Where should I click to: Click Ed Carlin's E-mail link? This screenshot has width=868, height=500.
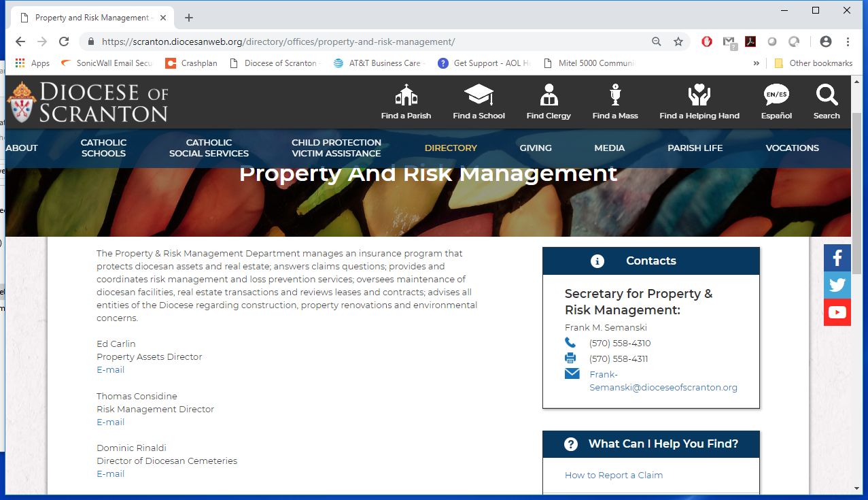click(110, 370)
